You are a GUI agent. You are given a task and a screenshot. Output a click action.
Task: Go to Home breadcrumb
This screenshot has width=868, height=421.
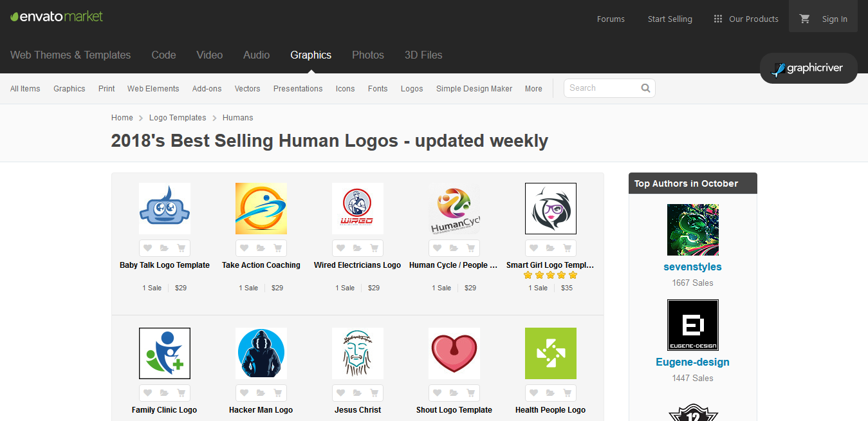(122, 118)
